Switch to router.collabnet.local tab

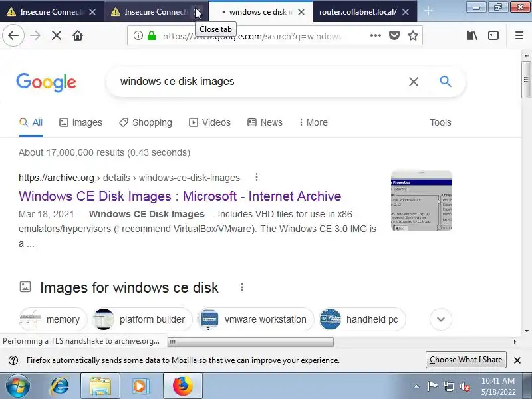[x=358, y=12]
